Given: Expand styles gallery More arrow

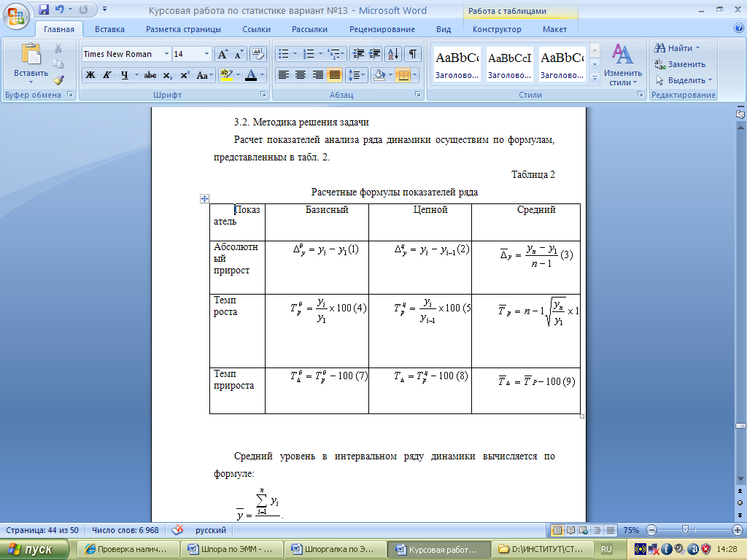Looking at the screenshot, I should point(595,79).
